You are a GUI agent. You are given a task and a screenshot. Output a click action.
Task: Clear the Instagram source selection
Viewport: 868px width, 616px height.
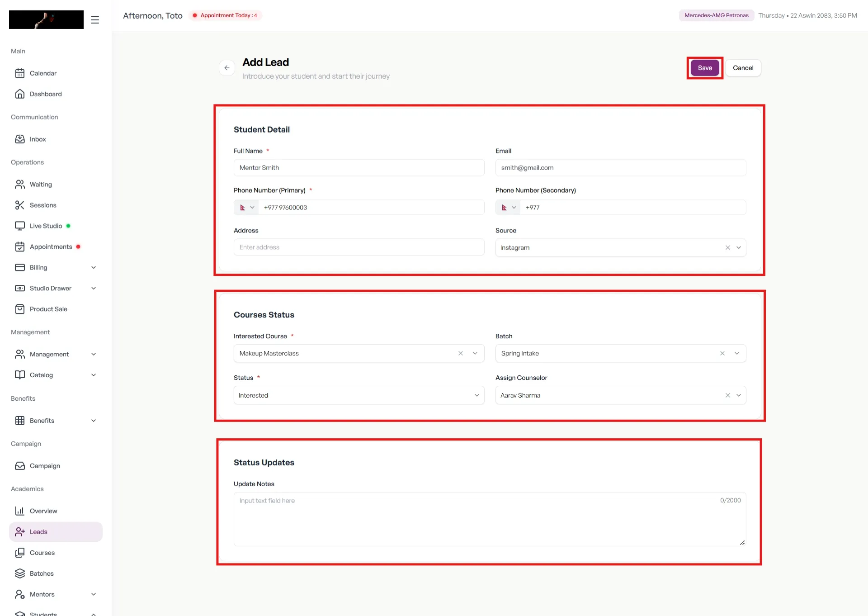coord(728,248)
